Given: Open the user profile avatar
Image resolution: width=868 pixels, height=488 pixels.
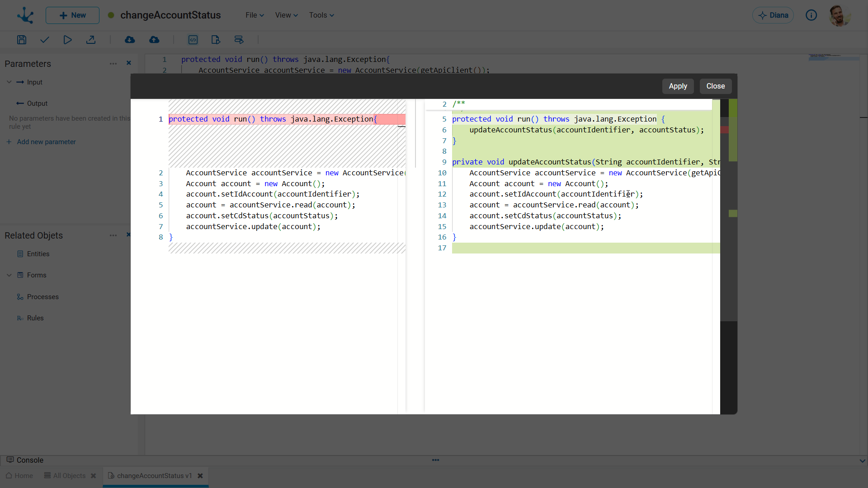Looking at the screenshot, I should pos(840,15).
